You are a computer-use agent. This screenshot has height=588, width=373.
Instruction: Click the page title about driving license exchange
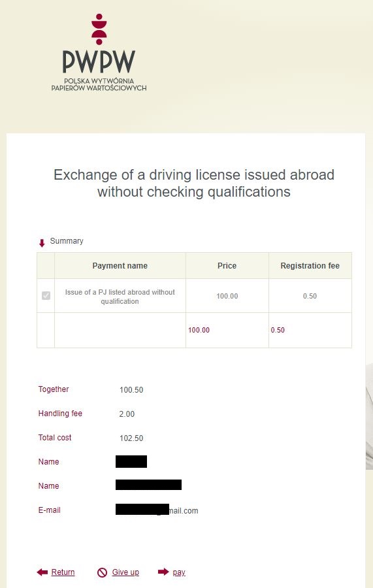point(194,183)
